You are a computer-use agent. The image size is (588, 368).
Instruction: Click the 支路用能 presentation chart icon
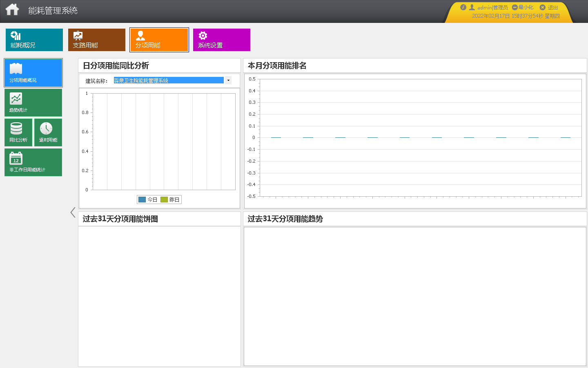pyautogui.click(x=78, y=36)
